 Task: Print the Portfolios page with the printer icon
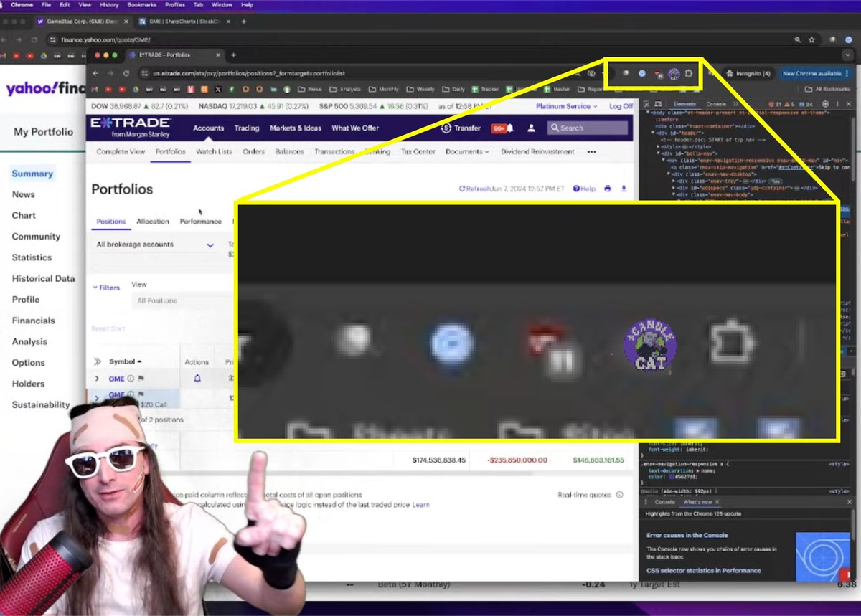tap(608, 189)
